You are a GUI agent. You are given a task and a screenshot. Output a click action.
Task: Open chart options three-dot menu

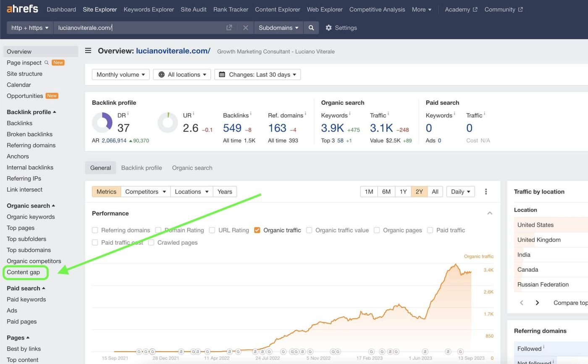click(x=486, y=191)
